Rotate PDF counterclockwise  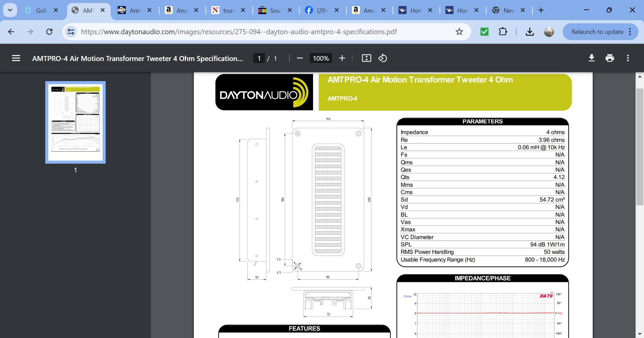point(383,58)
